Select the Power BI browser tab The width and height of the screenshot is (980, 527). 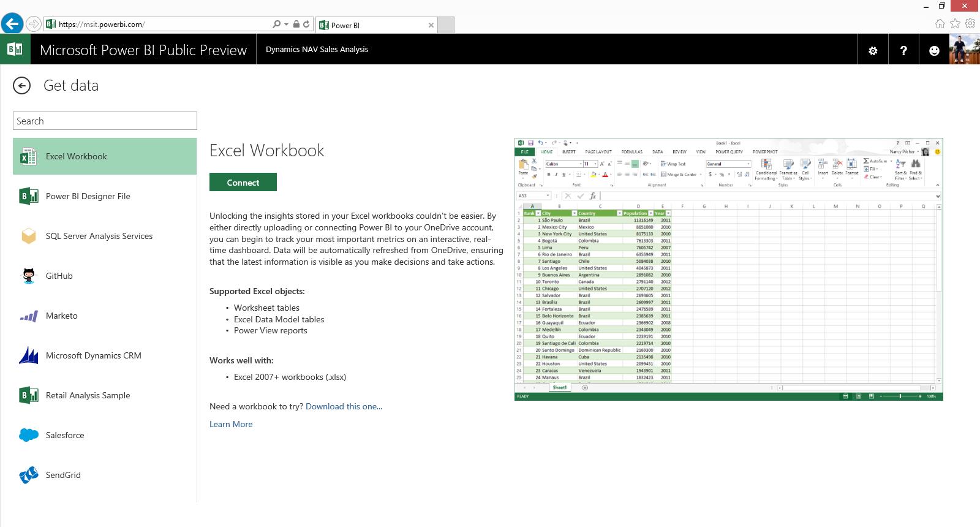[x=377, y=25]
